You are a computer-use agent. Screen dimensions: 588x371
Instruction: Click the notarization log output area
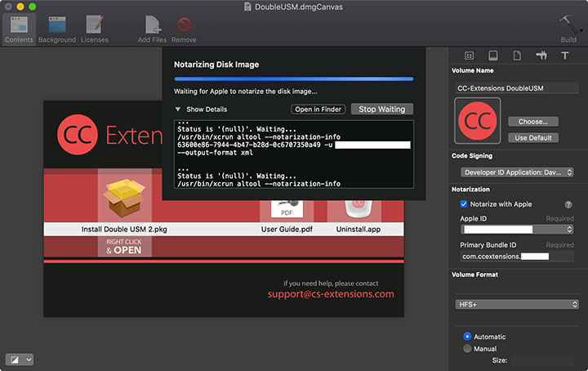[x=294, y=154]
